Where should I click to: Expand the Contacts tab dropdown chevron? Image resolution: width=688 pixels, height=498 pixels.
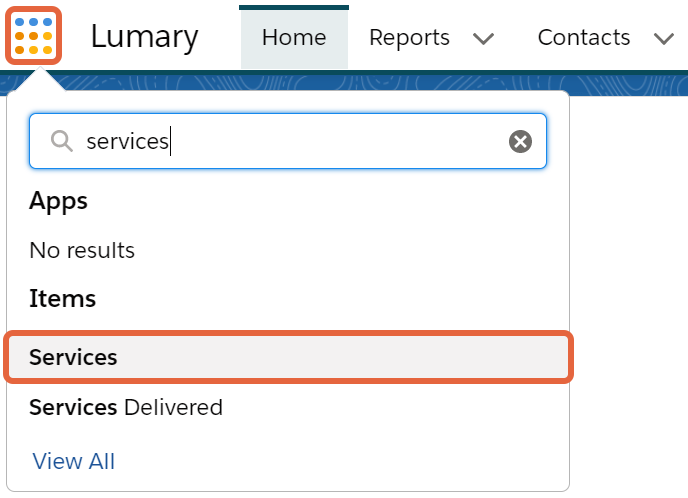(x=663, y=39)
